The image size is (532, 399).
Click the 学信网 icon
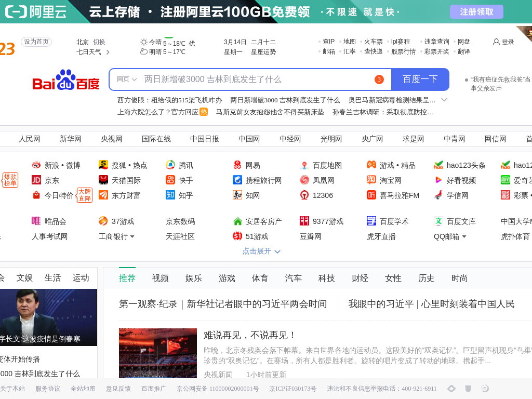[438, 195]
